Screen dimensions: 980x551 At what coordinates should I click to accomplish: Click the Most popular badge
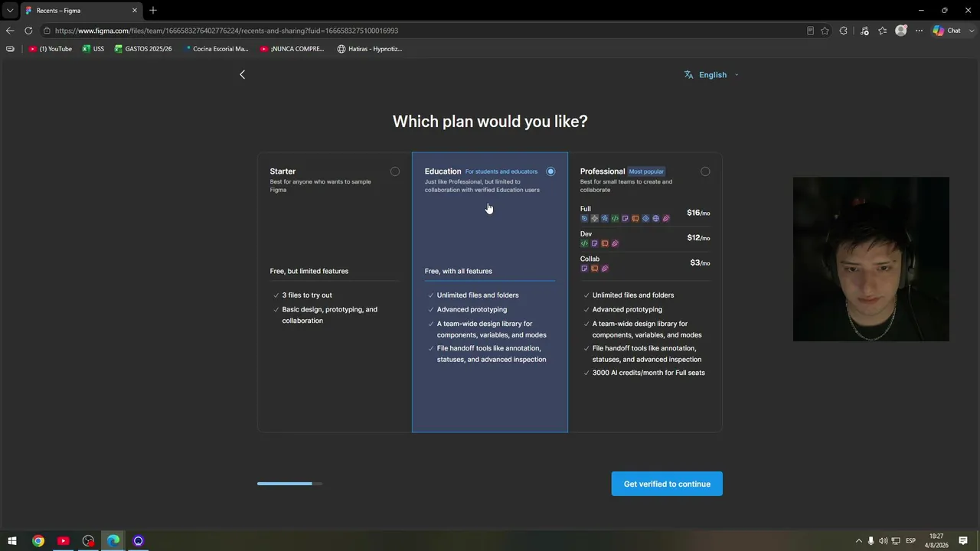[x=646, y=171]
